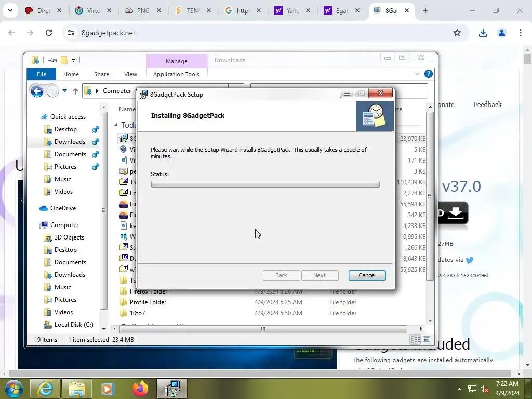Open Chrome downloads icon

483,33
